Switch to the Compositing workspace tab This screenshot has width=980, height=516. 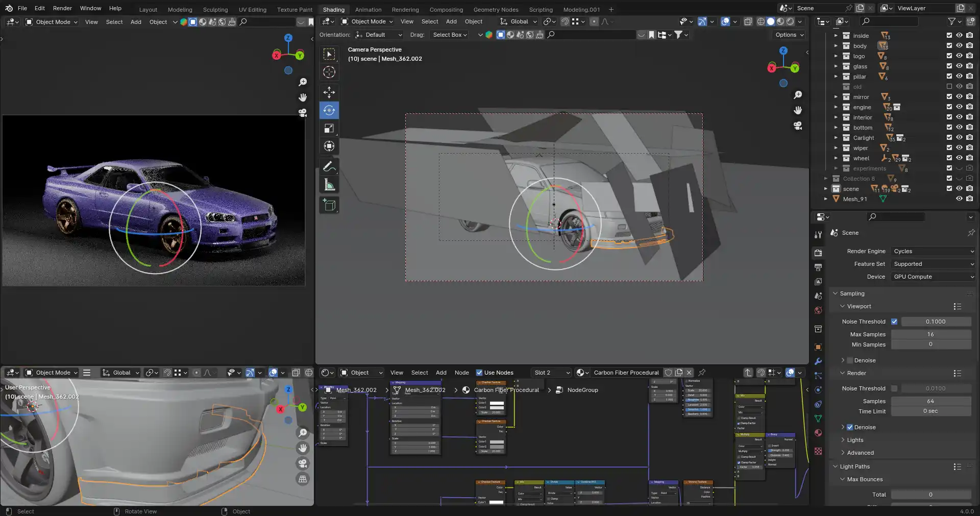tap(446, 9)
